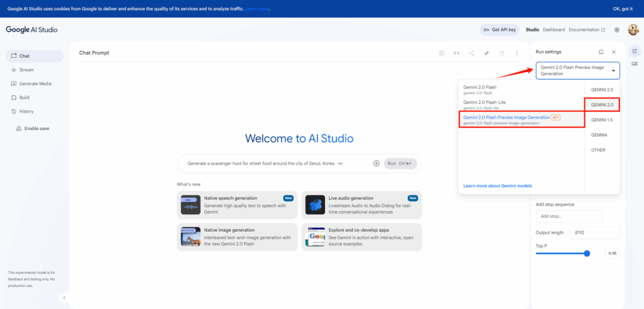
Task: Reset run settings with the refresh icon
Action: pos(601,52)
